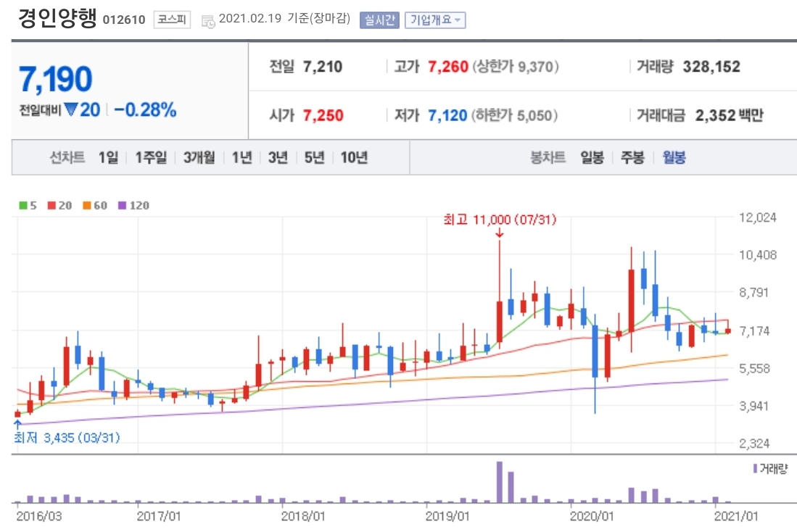Image resolution: width=797 pixels, height=532 pixels.
Task: Click the 2018/01 date axis label
Action: [x=303, y=516]
